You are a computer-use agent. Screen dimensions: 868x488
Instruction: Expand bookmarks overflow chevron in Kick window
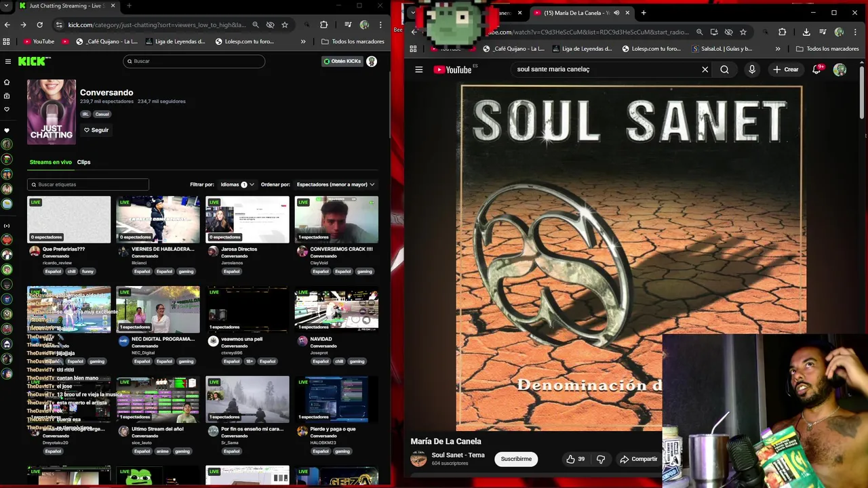point(303,41)
